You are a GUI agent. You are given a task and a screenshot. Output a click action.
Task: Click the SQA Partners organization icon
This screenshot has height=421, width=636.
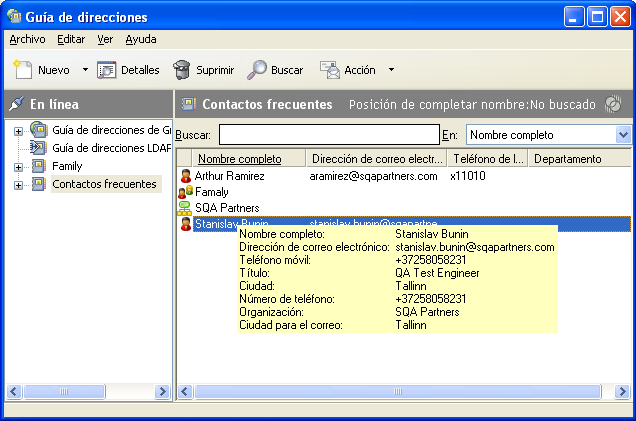[185, 208]
